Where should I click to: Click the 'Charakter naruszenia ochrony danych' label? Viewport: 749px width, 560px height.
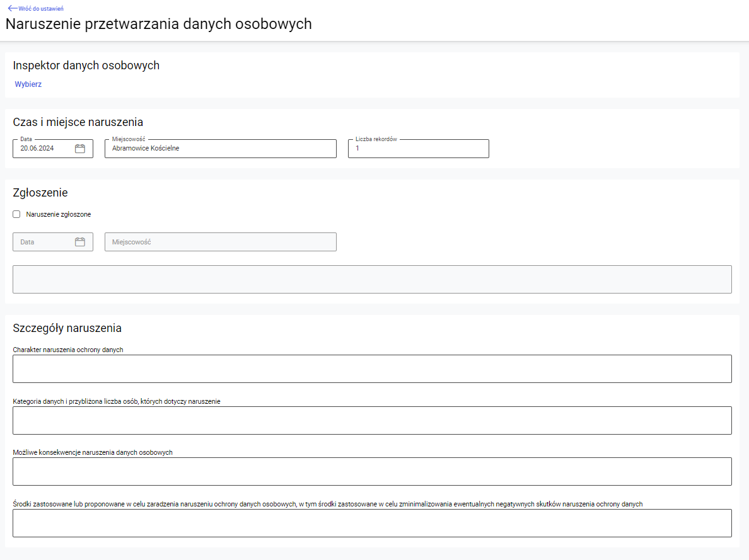[x=68, y=350]
